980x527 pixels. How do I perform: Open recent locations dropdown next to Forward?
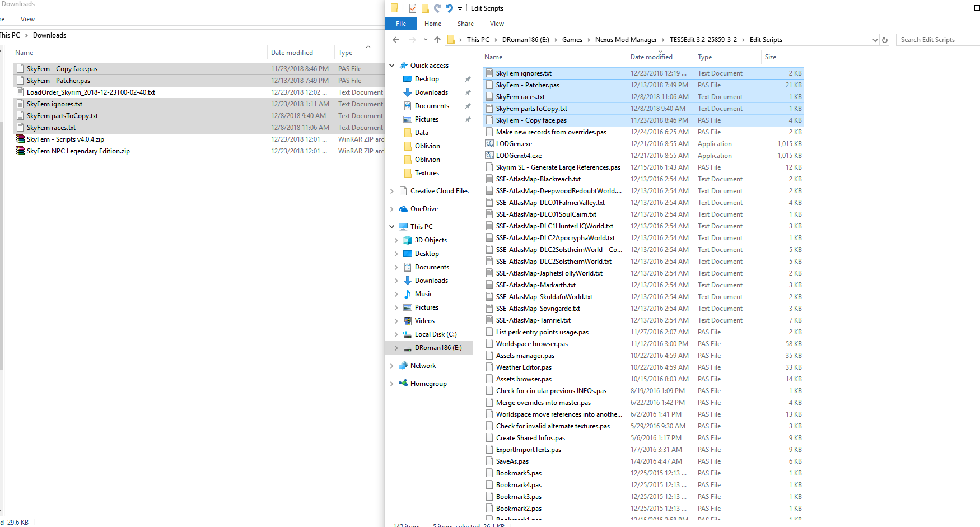426,40
